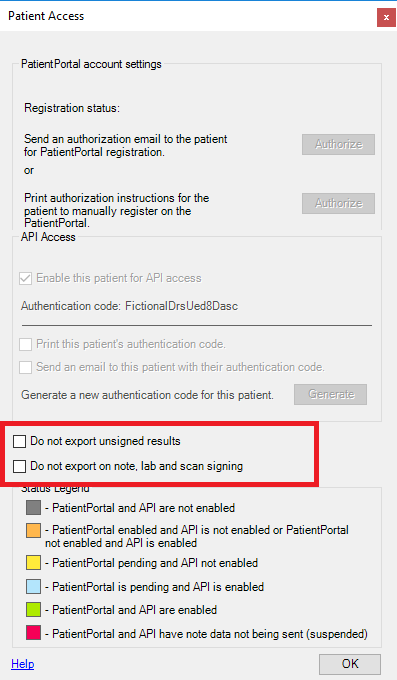Check 'Do not export unsigned results'
Viewport: 397px width, 680px height.
click(20, 441)
